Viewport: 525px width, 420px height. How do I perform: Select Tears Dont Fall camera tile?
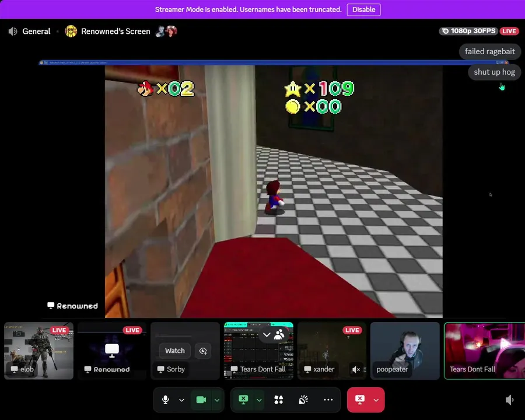pyautogui.click(x=485, y=351)
